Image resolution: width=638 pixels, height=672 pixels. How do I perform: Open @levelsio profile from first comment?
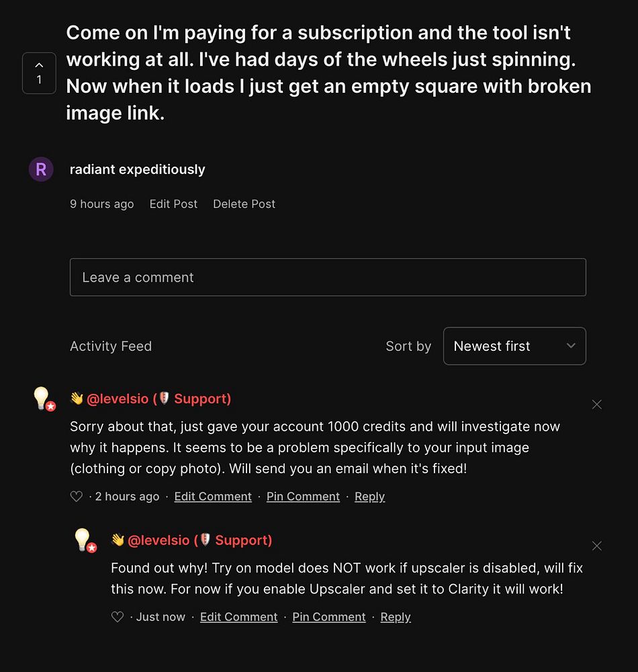(x=118, y=399)
